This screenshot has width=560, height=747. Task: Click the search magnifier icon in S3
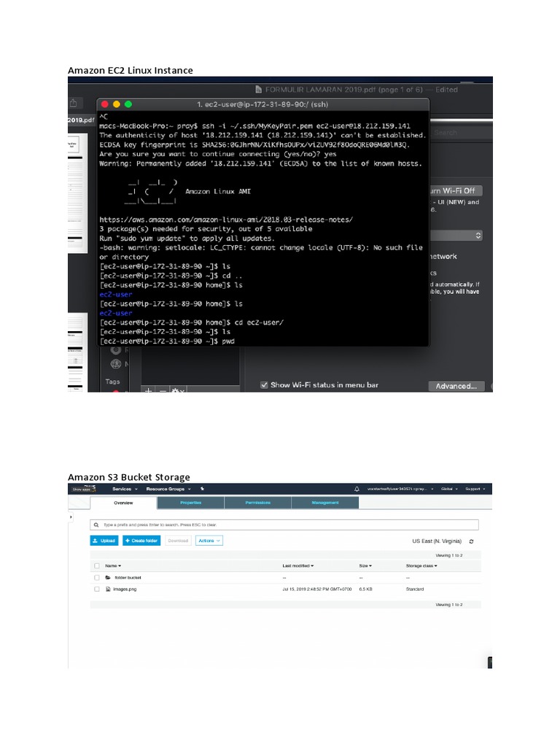[96, 525]
